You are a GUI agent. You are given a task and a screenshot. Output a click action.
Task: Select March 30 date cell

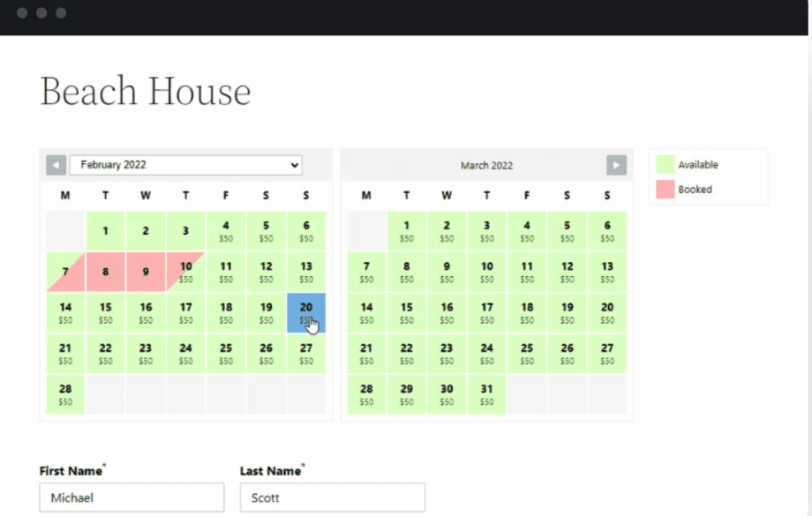[447, 394]
